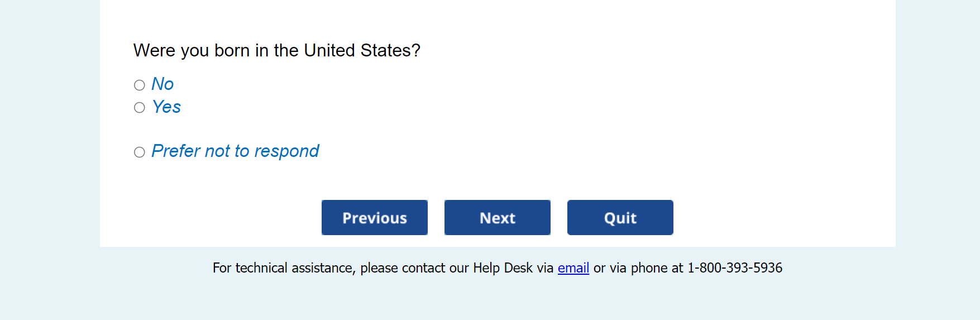980x320 pixels.
Task: Click the word "born" in the question
Action: (x=232, y=50)
